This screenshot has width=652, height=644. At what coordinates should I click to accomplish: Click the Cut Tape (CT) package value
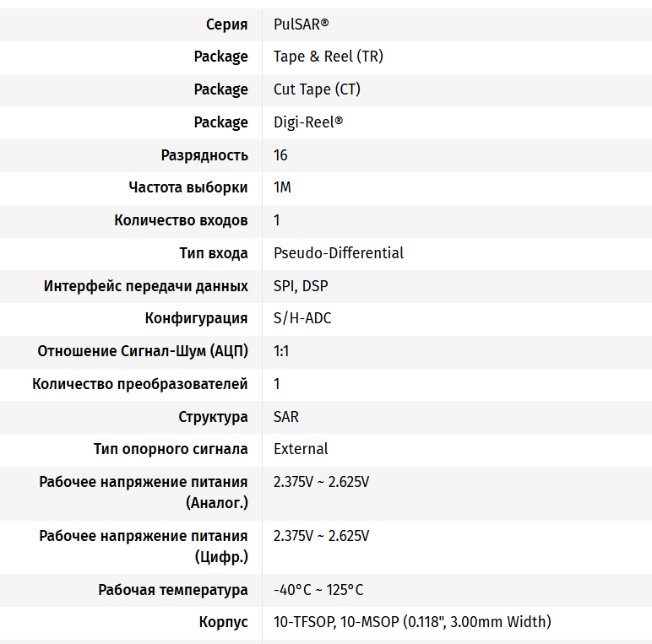[x=317, y=89]
